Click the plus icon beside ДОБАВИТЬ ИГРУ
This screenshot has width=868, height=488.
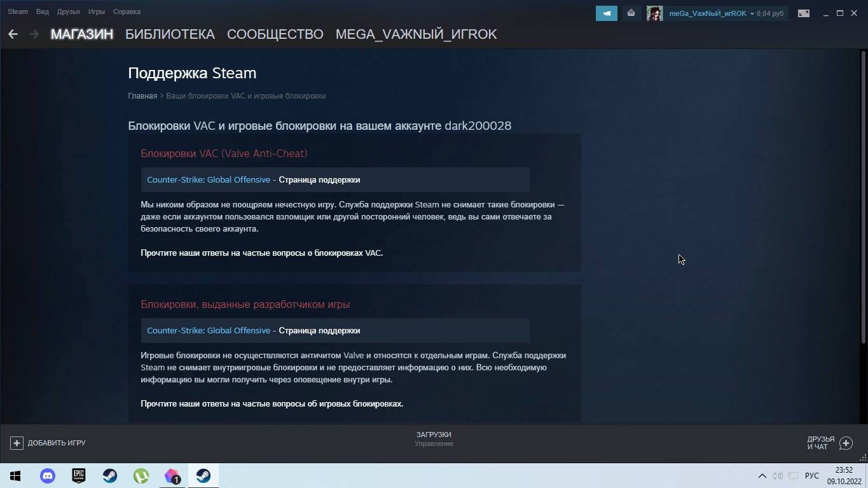click(17, 443)
